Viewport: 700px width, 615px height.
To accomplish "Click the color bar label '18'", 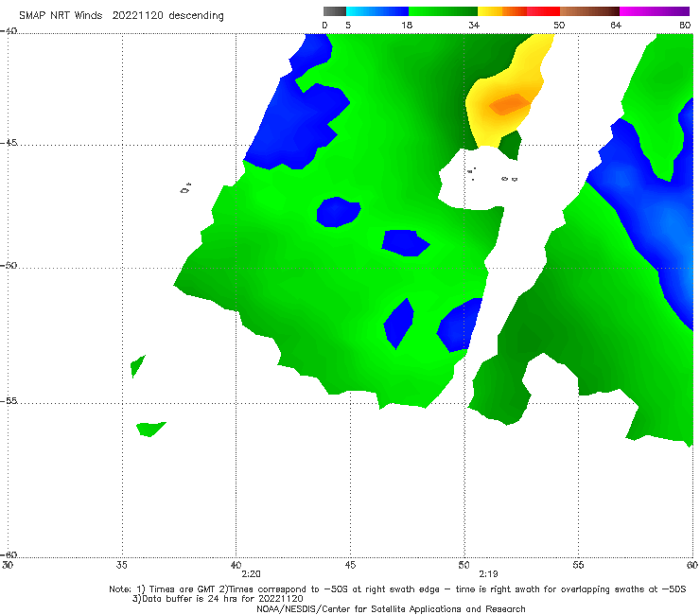I will pos(407,25).
